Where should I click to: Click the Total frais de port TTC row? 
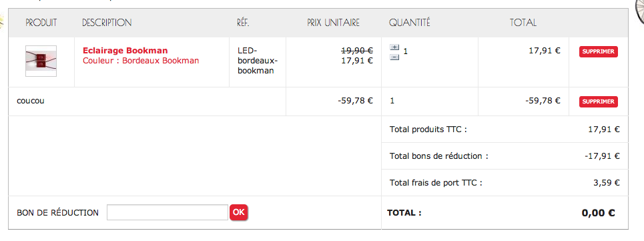point(505,183)
